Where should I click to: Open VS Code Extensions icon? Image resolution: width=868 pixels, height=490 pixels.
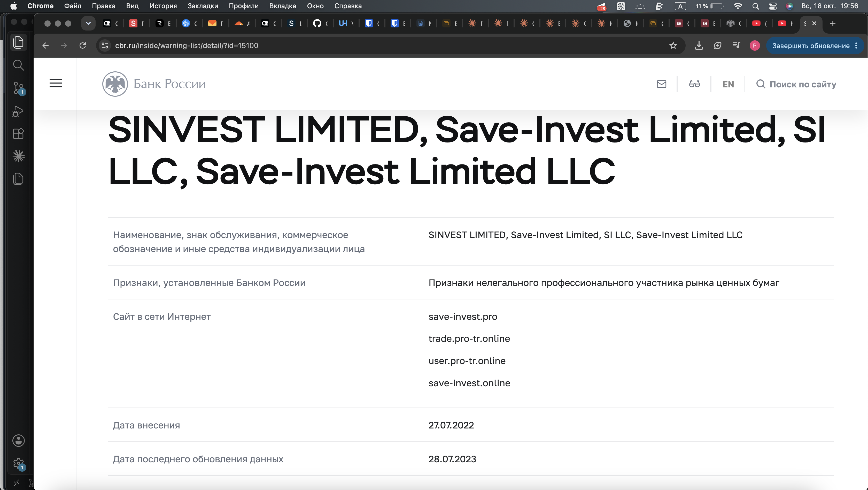pyautogui.click(x=18, y=133)
